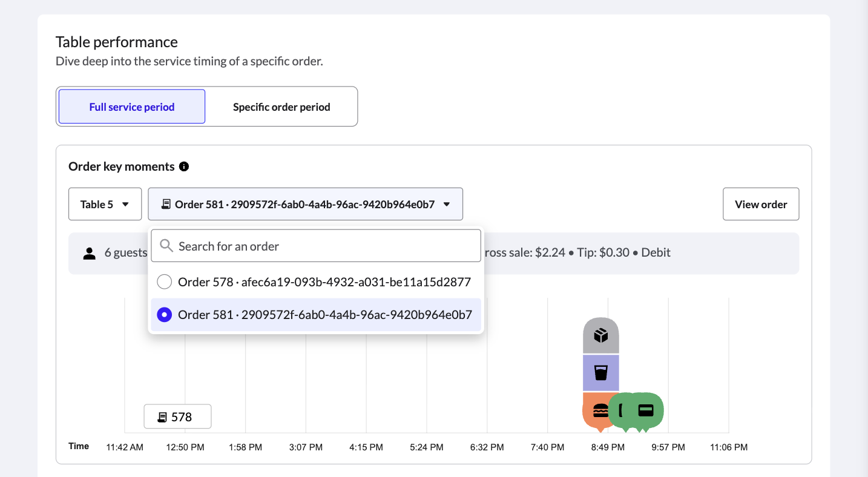Switch to Specific order period tab
This screenshot has width=868, height=477.
pos(281,107)
